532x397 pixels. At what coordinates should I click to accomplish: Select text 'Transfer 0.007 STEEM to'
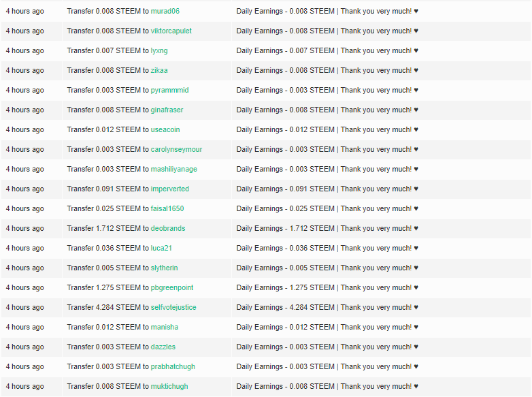click(108, 50)
